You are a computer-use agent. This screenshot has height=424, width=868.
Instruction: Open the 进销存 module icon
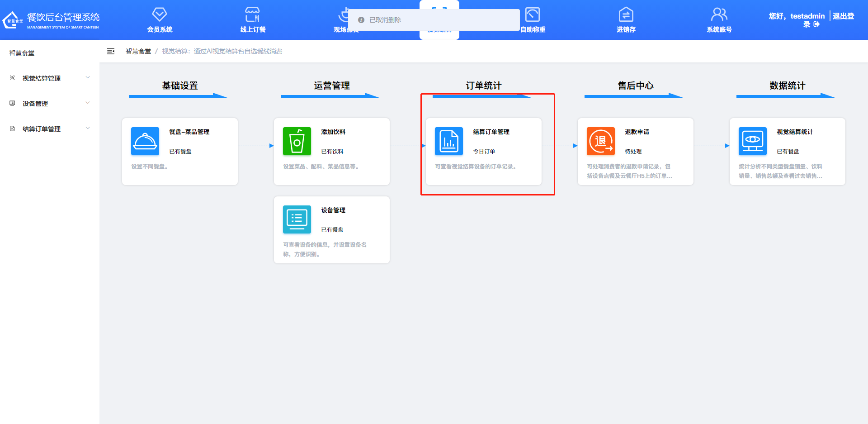coord(626,14)
